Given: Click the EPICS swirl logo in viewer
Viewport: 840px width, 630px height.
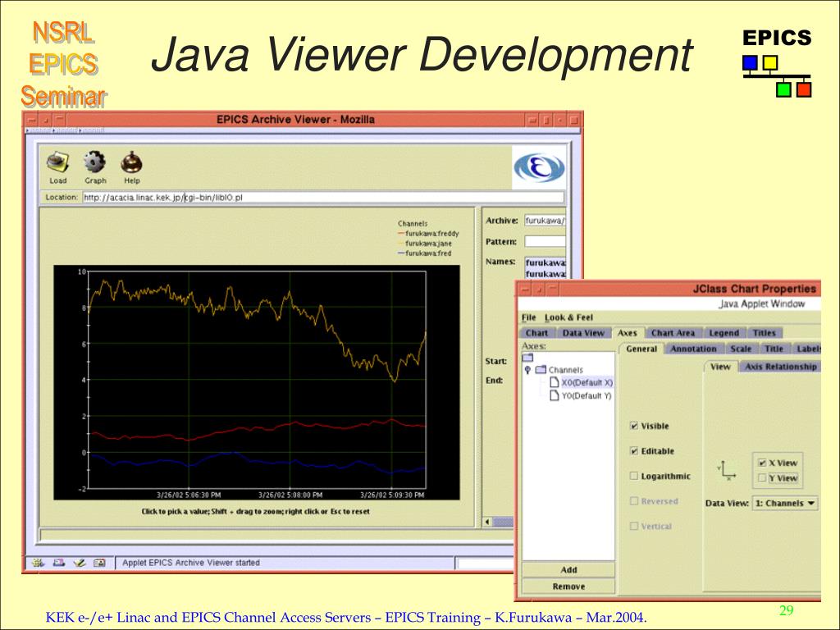Looking at the screenshot, I should [539, 167].
